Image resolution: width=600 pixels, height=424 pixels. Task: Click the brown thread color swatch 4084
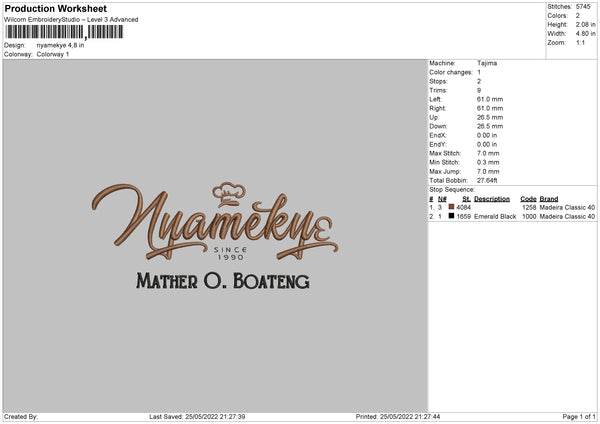coord(451,207)
